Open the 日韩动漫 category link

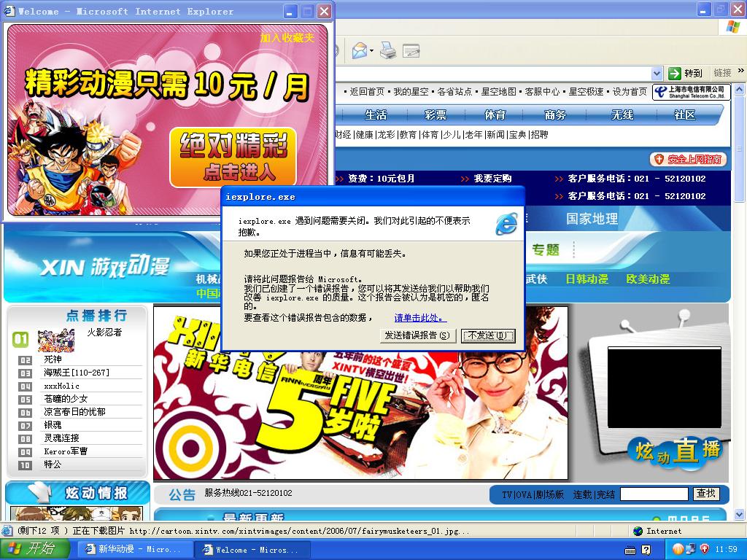(587, 279)
